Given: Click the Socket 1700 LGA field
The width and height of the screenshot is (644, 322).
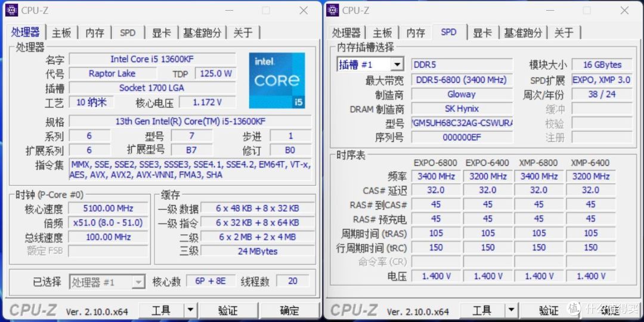Looking at the screenshot, I should click(x=153, y=88).
